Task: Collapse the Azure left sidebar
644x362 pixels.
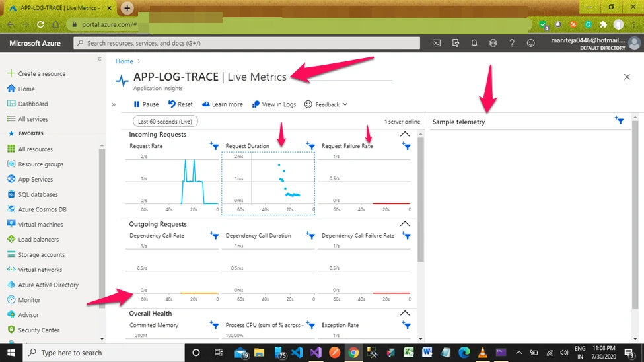Action: (99, 59)
